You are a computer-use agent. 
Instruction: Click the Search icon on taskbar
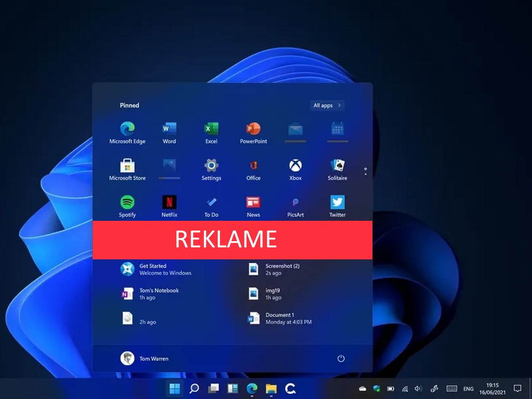[194, 389]
